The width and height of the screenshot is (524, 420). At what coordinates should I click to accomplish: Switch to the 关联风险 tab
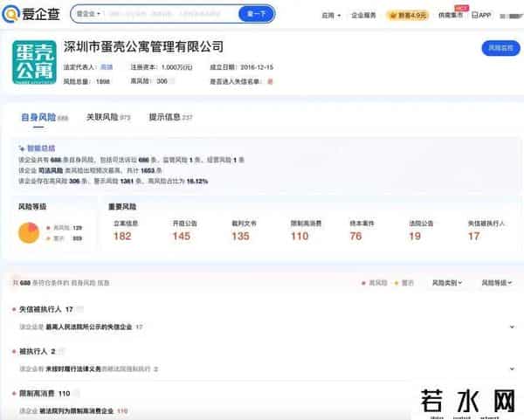pyautogui.click(x=108, y=117)
